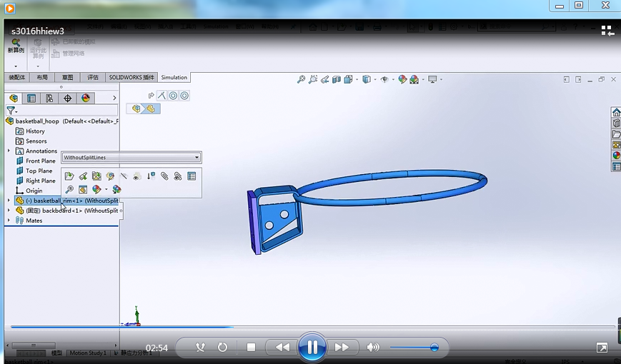Toggle shuffle in the media player
The width and height of the screenshot is (621, 364).
coord(200,348)
